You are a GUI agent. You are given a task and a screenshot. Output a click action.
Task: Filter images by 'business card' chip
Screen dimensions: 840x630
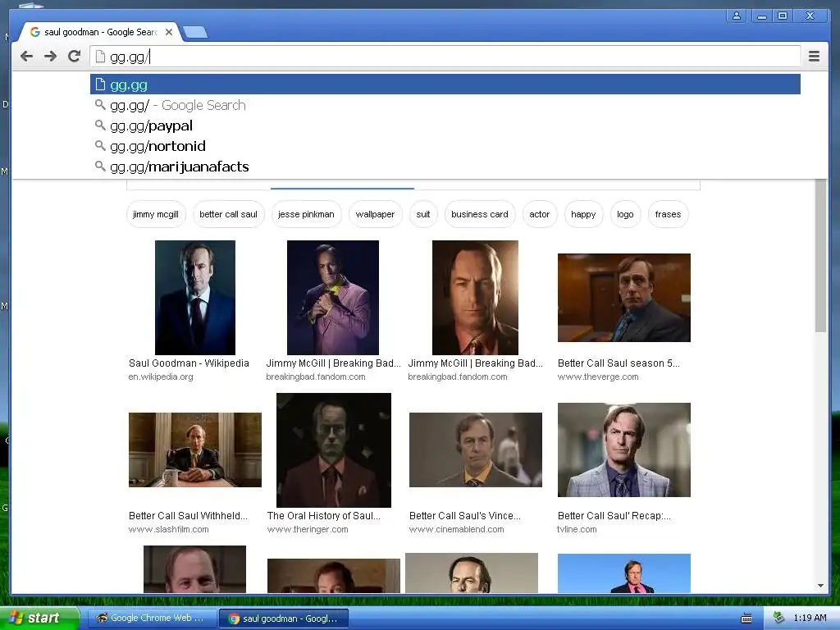479,214
